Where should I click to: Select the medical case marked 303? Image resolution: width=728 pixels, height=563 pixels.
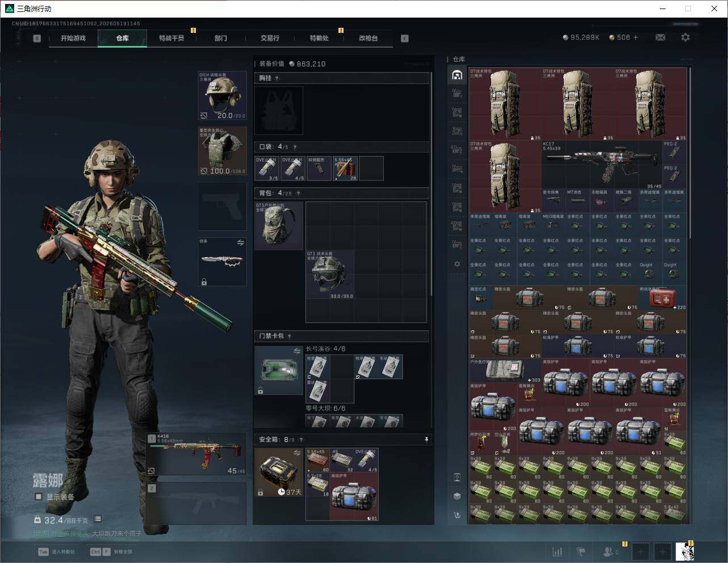(x=505, y=371)
